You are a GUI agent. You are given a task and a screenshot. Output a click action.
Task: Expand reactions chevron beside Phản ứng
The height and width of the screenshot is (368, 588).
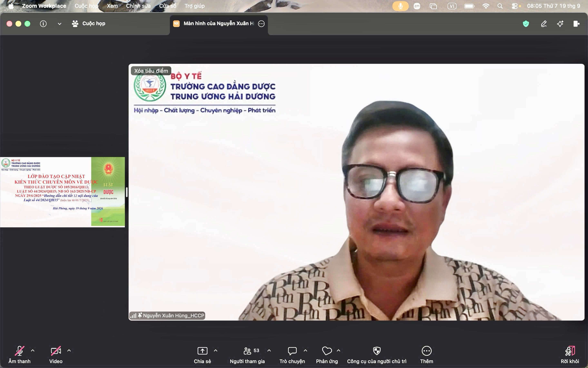click(339, 350)
